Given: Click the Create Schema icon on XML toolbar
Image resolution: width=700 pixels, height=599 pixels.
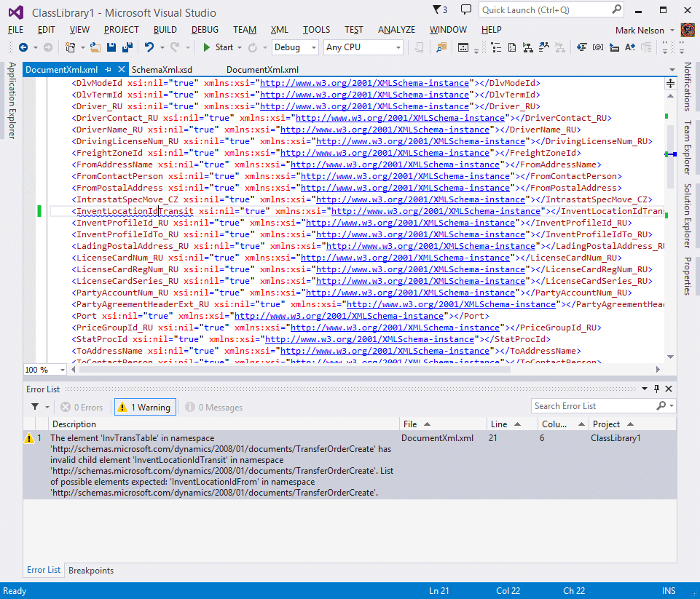Looking at the screenshot, I should tap(512, 47).
